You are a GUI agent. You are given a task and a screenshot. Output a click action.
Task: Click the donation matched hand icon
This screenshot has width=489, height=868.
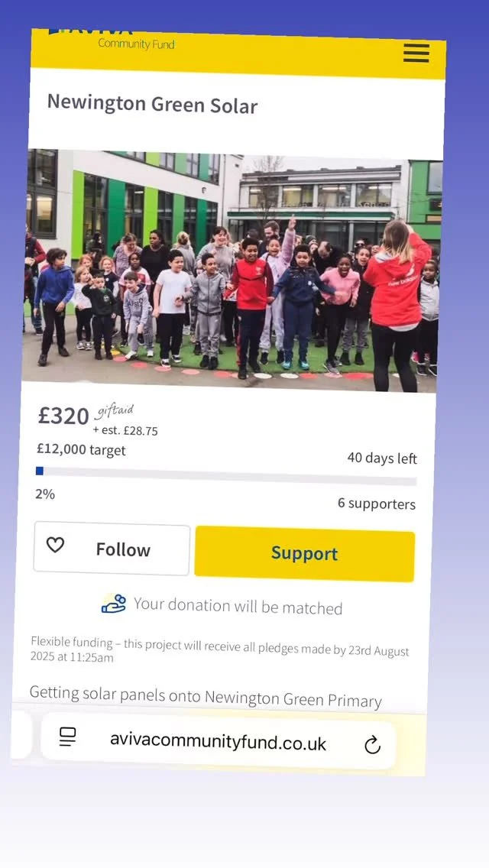point(114,604)
